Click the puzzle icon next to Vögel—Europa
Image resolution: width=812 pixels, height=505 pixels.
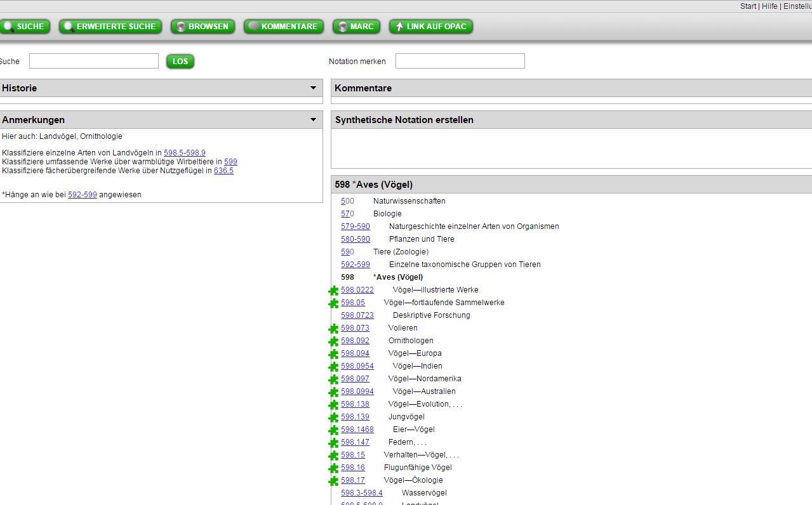[333, 354]
